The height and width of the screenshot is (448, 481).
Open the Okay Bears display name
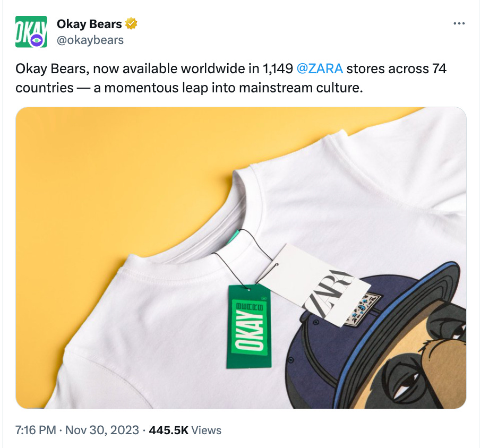click(x=89, y=24)
